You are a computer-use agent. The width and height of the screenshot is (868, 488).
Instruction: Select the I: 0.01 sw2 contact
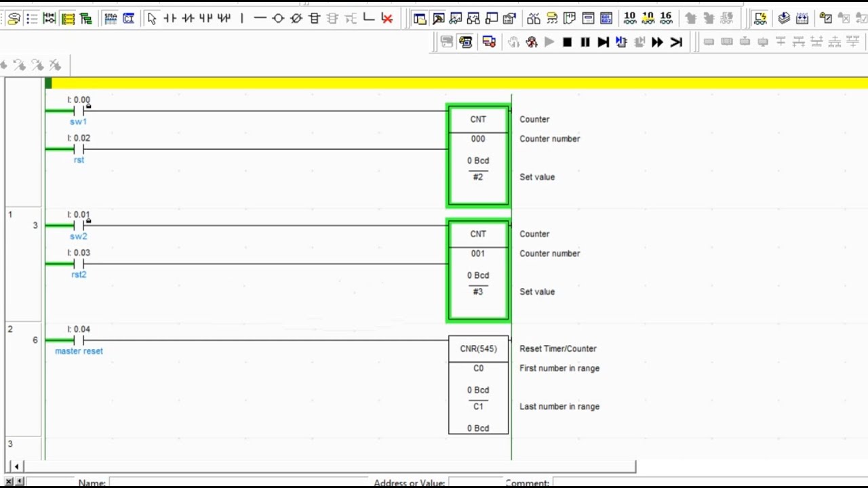[x=79, y=225]
